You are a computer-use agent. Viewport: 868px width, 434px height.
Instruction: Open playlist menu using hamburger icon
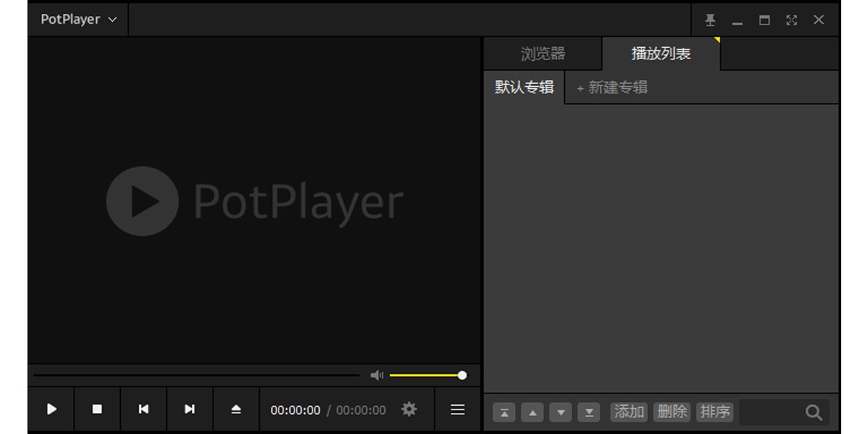click(x=456, y=409)
